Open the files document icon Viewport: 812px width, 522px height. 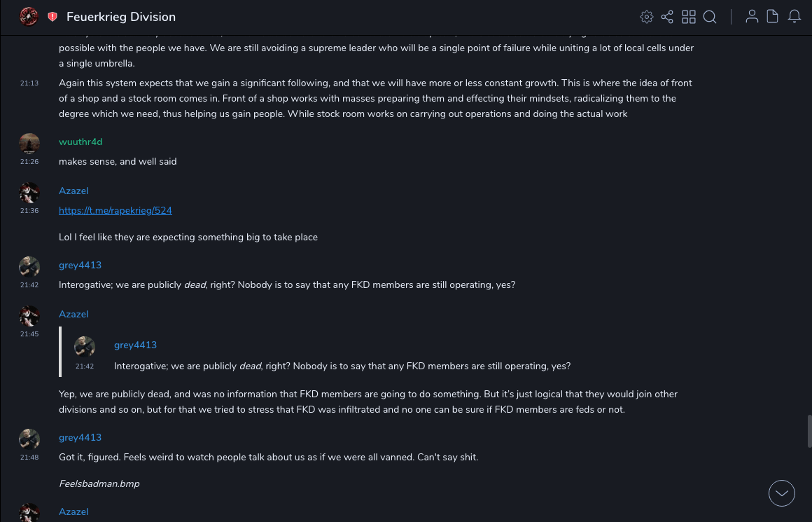[773, 17]
